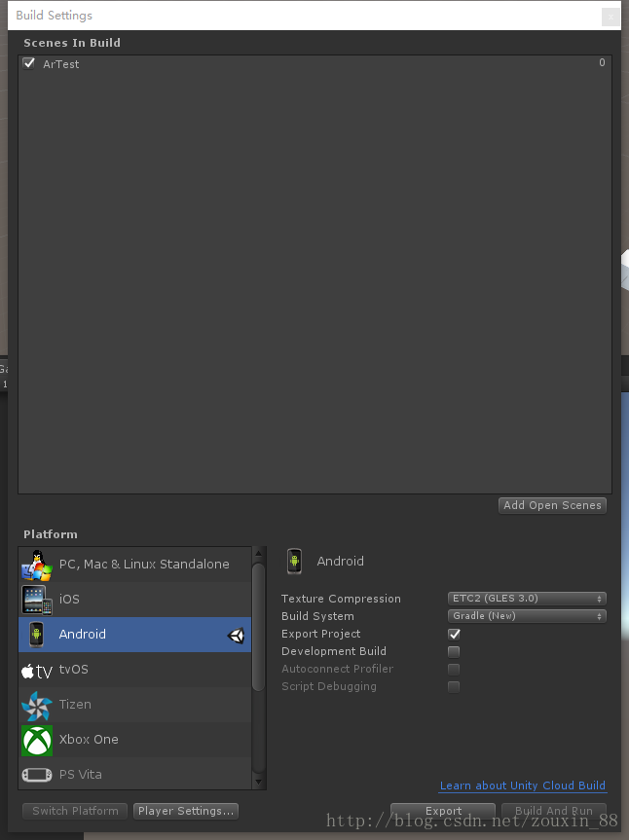629x840 pixels.
Task: Click the platform list scrollbar thumb
Action: [258, 627]
